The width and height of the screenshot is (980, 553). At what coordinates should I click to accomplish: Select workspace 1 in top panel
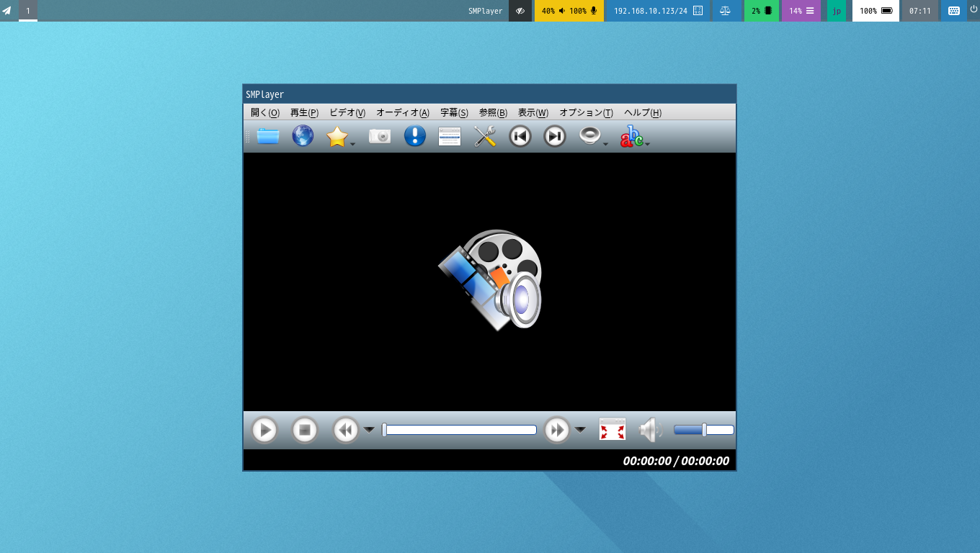(28, 11)
